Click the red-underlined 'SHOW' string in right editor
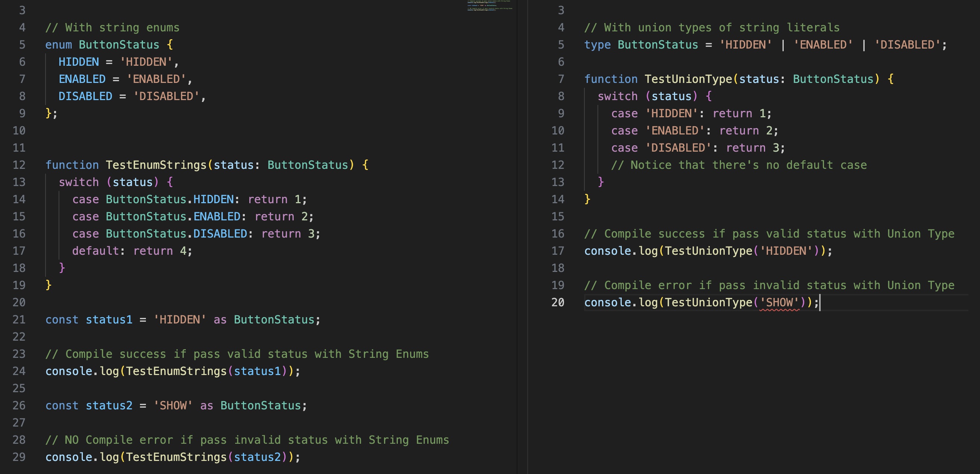Image resolution: width=980 pixels, height=474 pixels. click(780, 302)
